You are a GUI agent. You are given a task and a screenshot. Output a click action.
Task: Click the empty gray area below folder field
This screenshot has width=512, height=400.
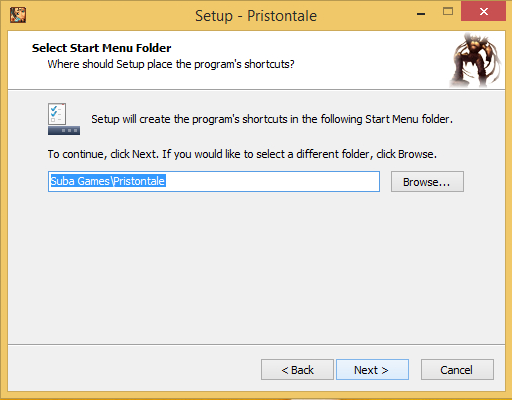(256, 267)
